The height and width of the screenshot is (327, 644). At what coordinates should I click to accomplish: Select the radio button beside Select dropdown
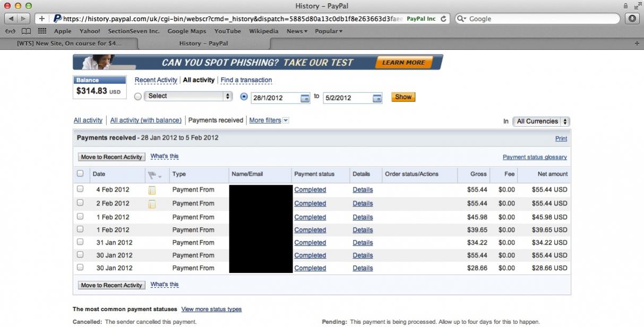coord(138,97)
